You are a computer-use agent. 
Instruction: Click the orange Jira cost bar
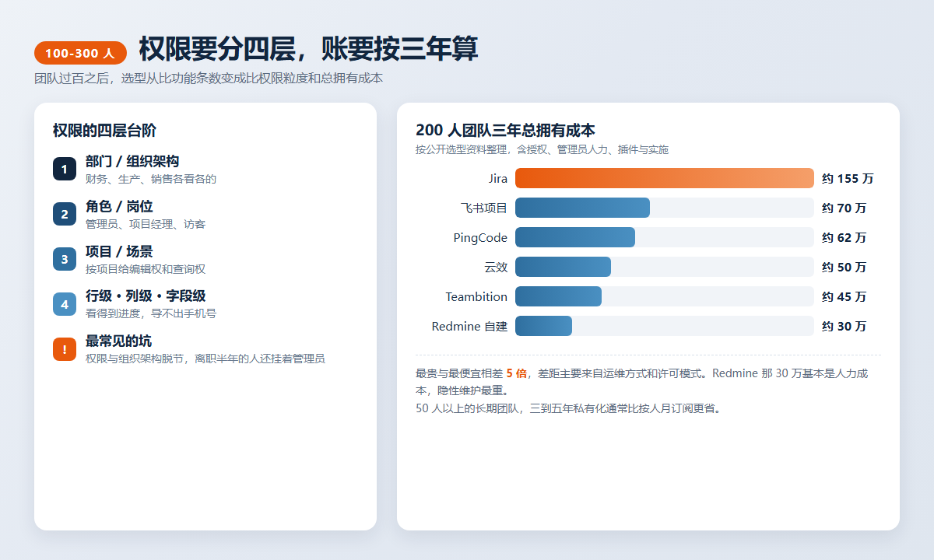coord(665,178)
